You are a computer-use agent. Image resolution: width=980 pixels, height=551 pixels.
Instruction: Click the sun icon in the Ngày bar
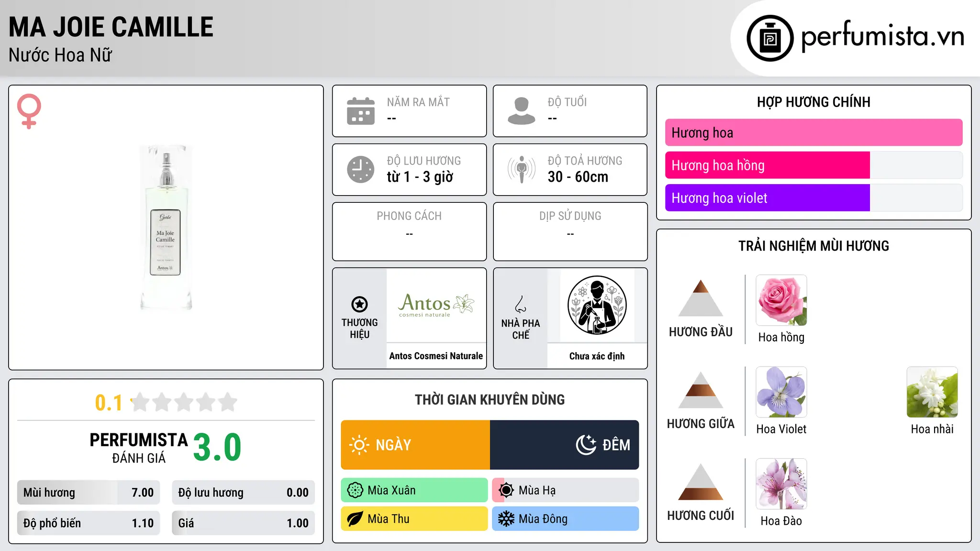pos(359,445)
